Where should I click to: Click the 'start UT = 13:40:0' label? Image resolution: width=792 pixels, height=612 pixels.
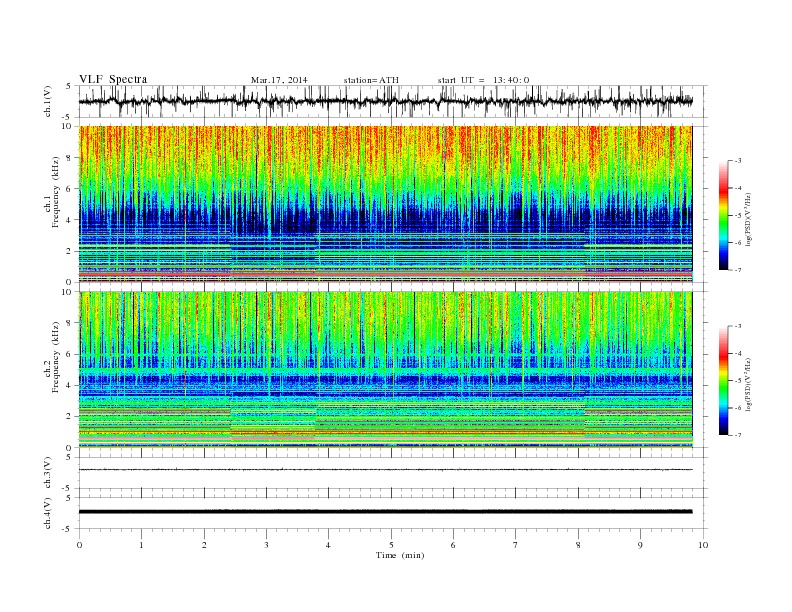click(483, 80)
